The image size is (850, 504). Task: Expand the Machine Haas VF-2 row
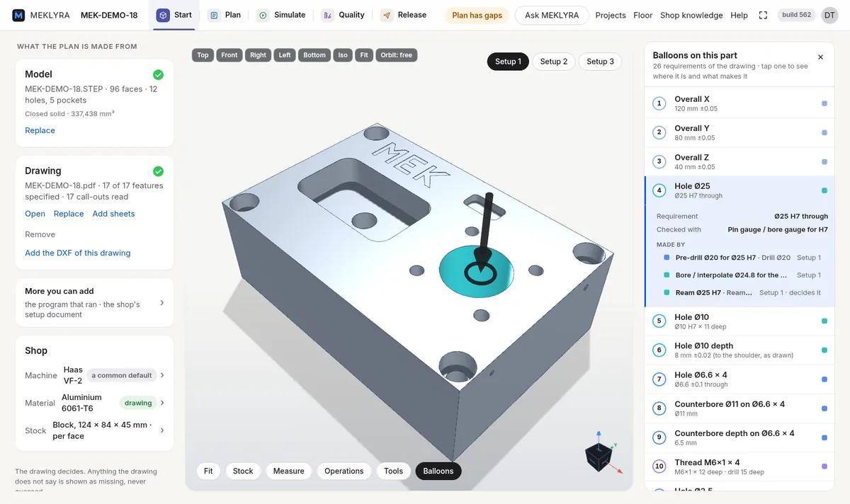(x=94, y=375)
